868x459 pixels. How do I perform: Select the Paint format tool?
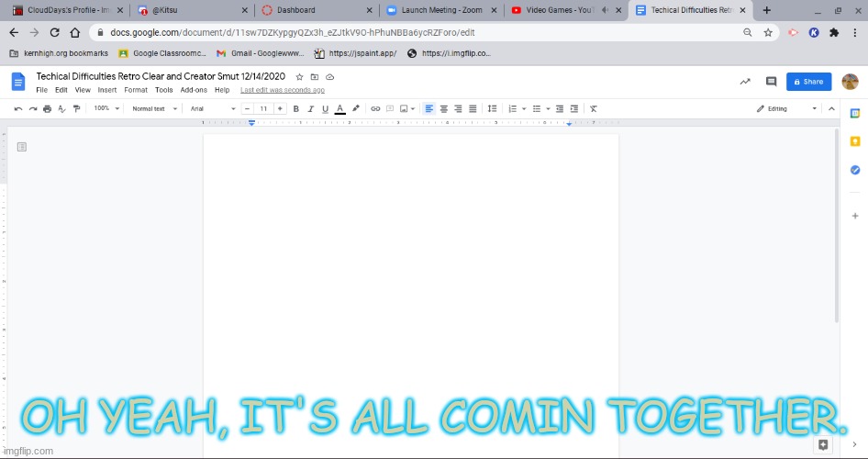click(x=76, y=108)
